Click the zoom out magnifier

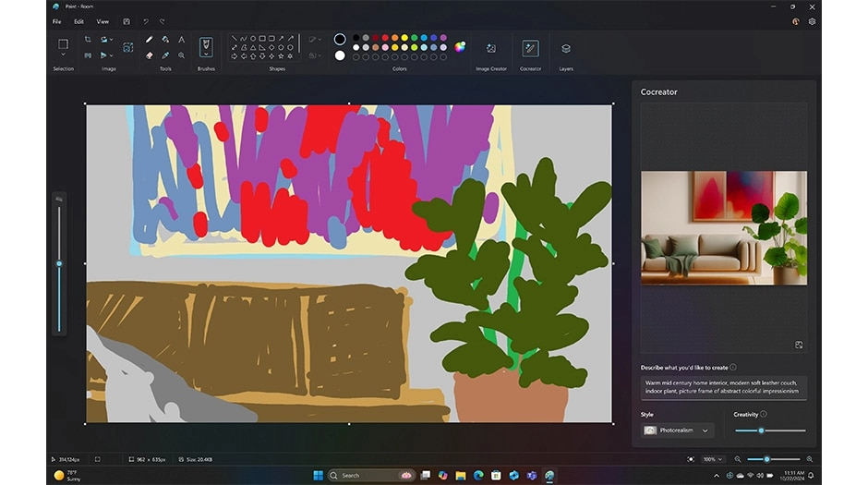point(738,459)
